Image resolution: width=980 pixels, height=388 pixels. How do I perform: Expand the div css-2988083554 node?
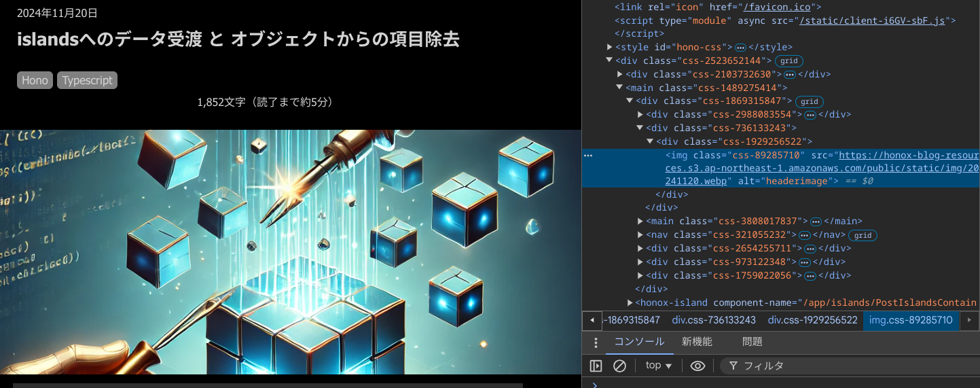640,115
